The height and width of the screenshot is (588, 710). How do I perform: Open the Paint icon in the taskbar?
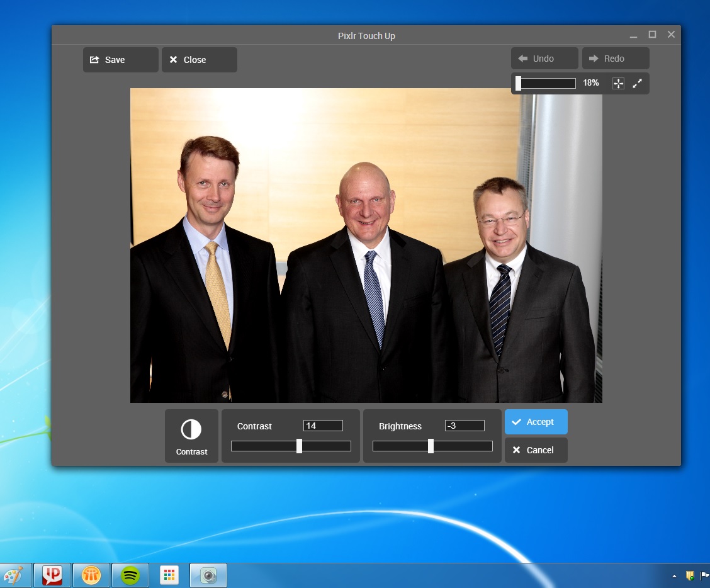click(13, 575)
